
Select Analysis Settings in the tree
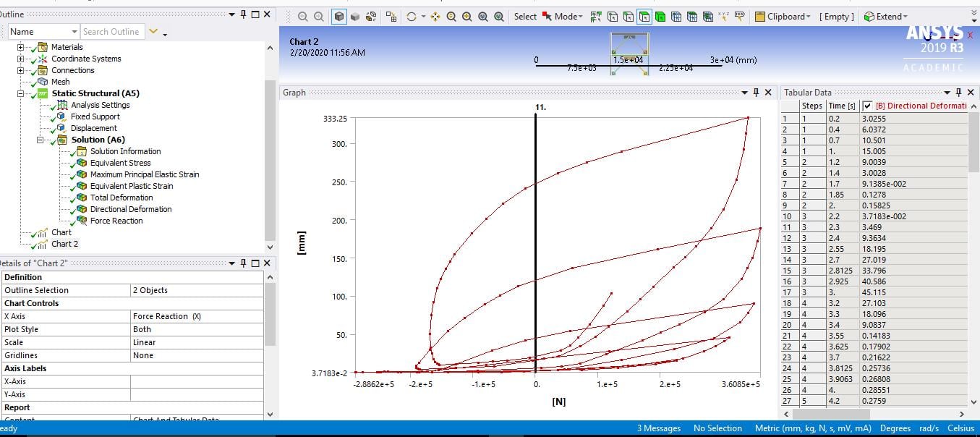point(101,105)
